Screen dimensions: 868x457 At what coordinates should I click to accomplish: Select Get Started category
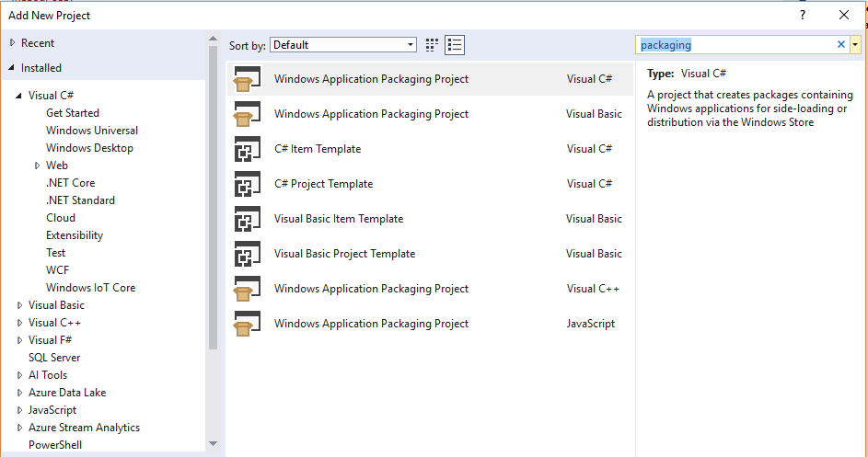[x=73, y=113]
